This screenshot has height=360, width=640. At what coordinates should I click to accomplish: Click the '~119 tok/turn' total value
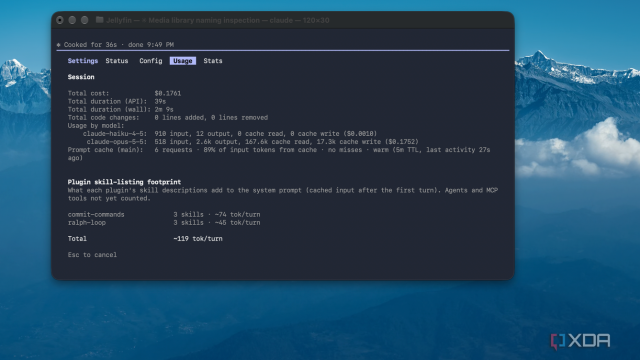click(198, 239)
